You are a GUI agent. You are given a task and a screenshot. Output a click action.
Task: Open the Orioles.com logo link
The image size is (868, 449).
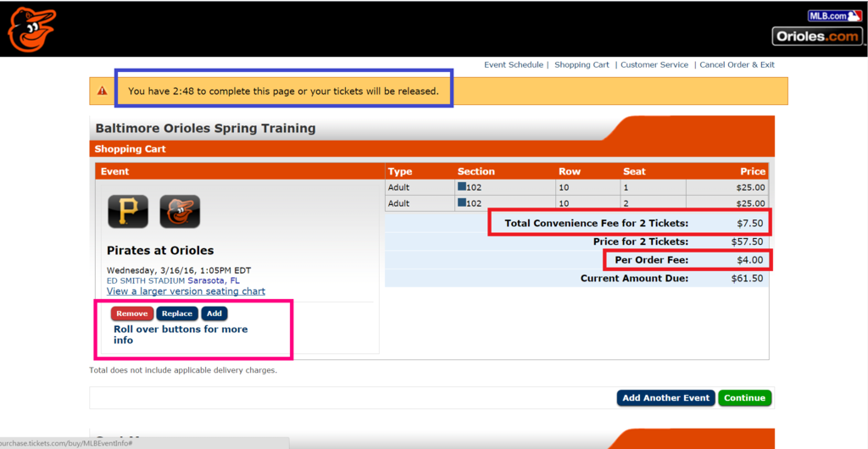tap(818, 37)
